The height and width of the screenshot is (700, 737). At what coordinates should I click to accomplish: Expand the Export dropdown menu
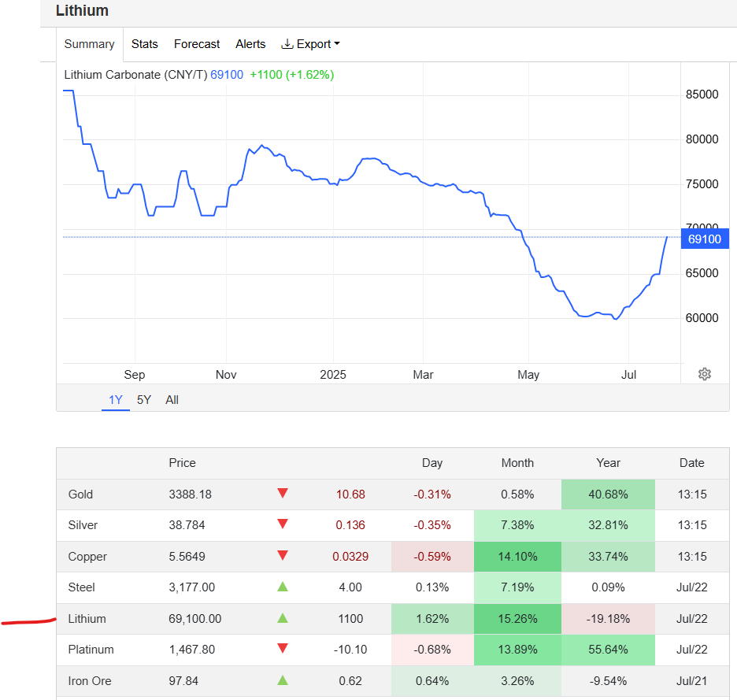(311, 44)
